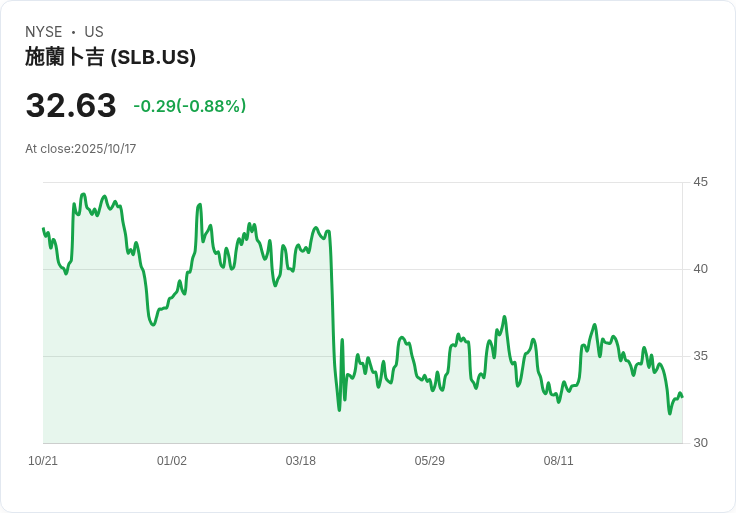Viewport: 736px width, 513px height.
Task: Click the 40 price axis label
Action: coord(700,269)
